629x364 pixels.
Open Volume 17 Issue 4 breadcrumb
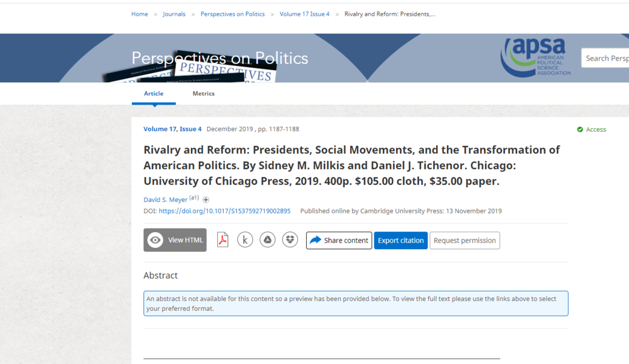304,14
